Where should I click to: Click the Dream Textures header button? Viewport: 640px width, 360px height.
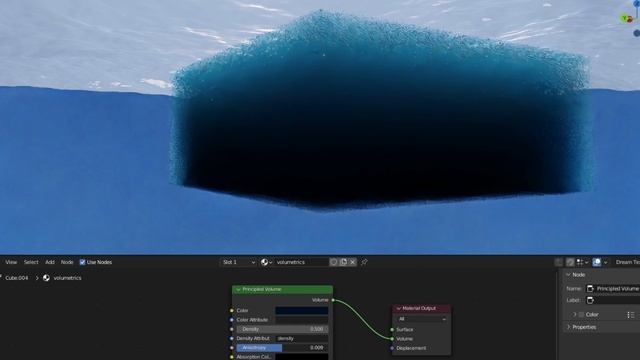[627, 262]
